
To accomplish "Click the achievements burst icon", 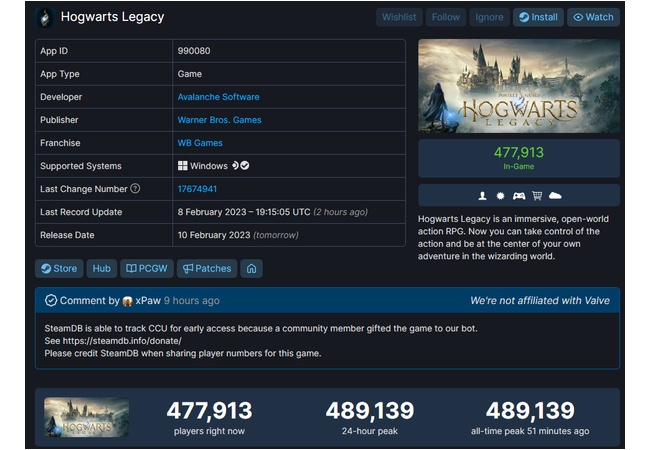I will 500,196.
